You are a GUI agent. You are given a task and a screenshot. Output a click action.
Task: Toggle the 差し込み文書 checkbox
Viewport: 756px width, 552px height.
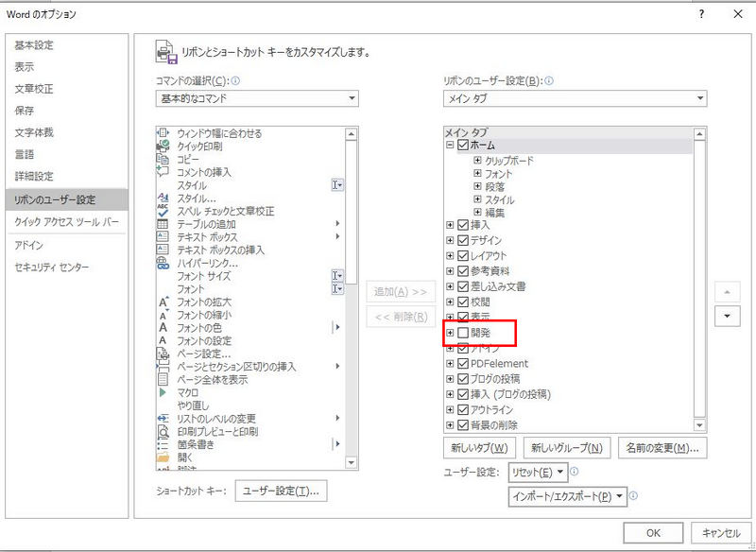(463, 286)
